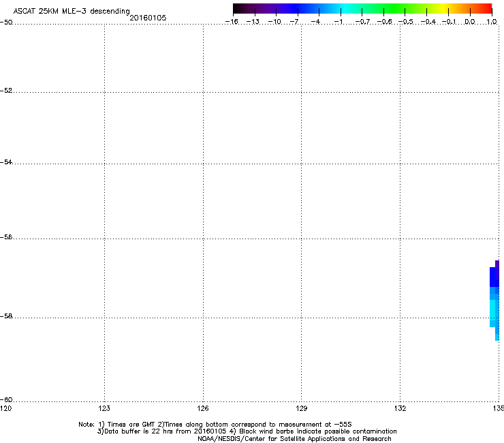Screen dimensions: 504x443
Task: Click the latitude label -52
Action: click(6, 91)
